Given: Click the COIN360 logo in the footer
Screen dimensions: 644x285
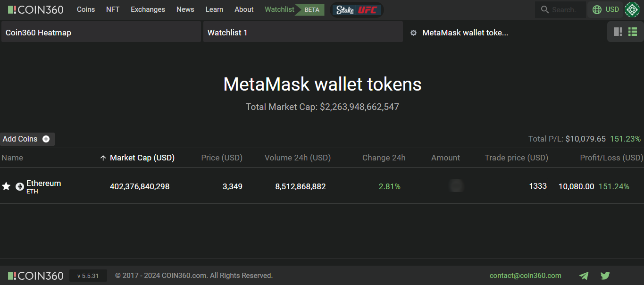Looking at the screenshot, I should [x=36, y=276].
